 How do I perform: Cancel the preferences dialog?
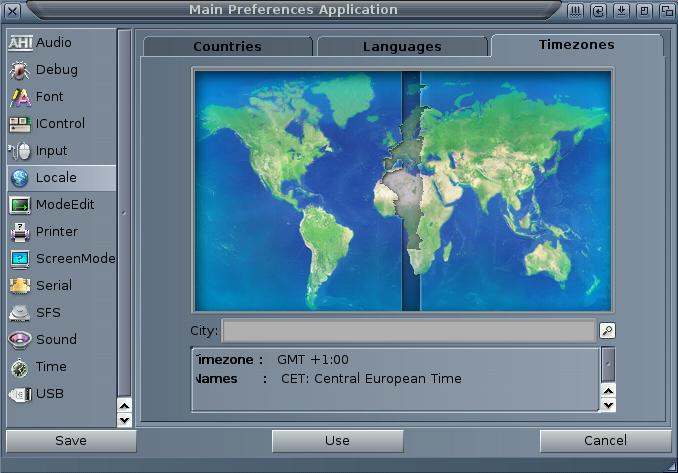(x=605, y=441)
